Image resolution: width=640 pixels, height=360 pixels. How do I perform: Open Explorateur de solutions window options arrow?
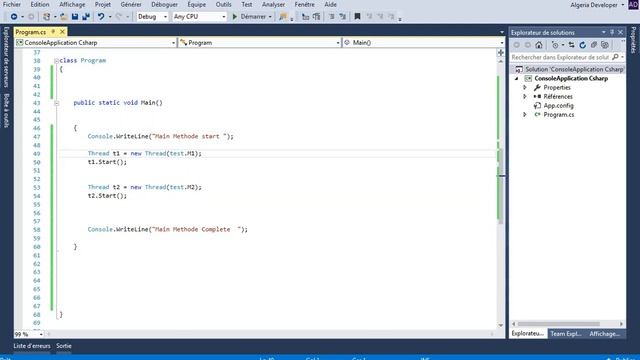[x=603, y=32]
